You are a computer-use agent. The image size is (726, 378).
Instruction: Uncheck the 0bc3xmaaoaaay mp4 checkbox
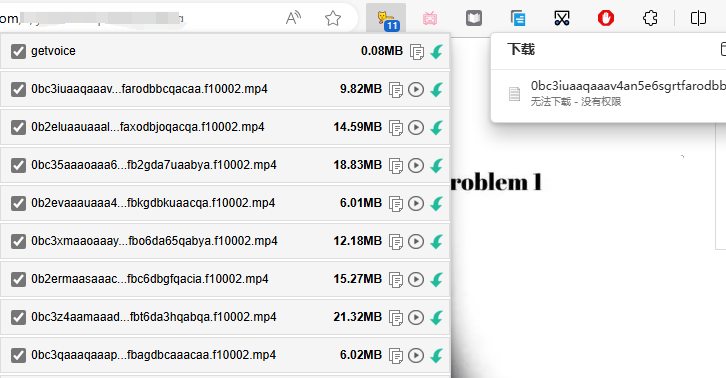(x=19, y=241)
